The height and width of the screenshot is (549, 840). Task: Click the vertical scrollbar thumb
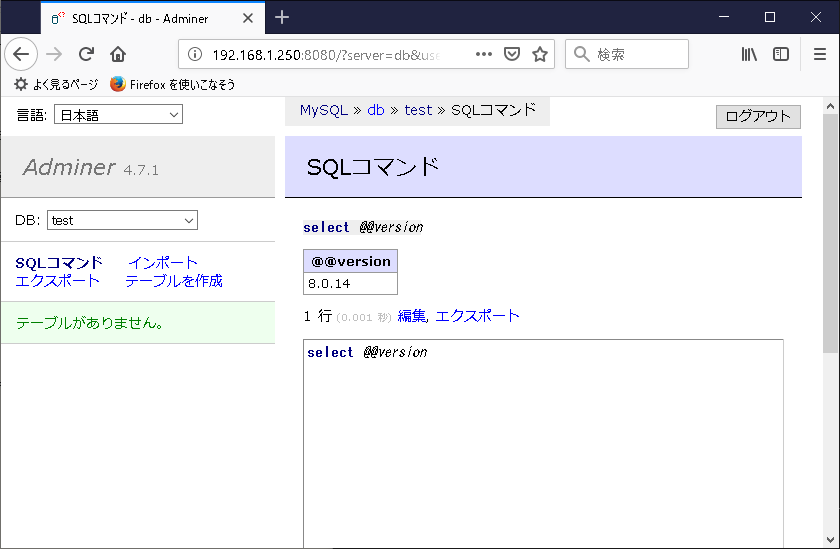tap(830, 233)
